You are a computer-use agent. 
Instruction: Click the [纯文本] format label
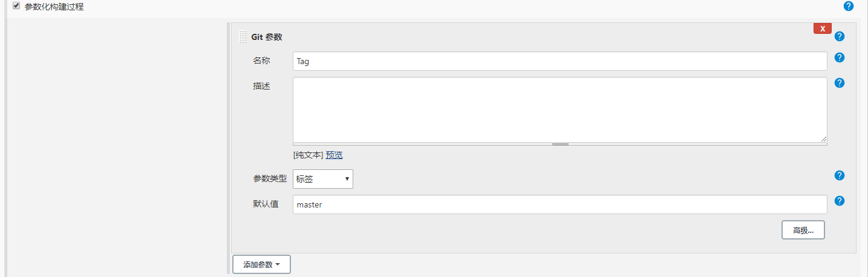(308, 155)
